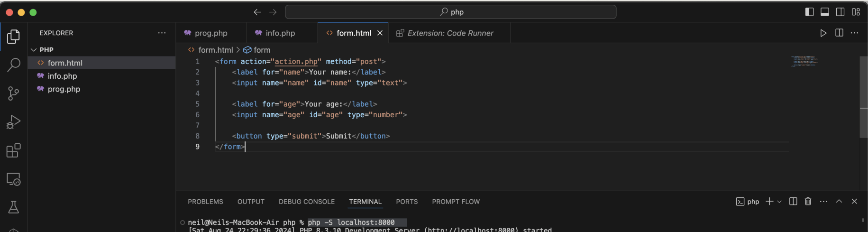Viewport: 868px width, 232px height.
Task: Switch to the prog.php editor tab
Action: [211, 33]
